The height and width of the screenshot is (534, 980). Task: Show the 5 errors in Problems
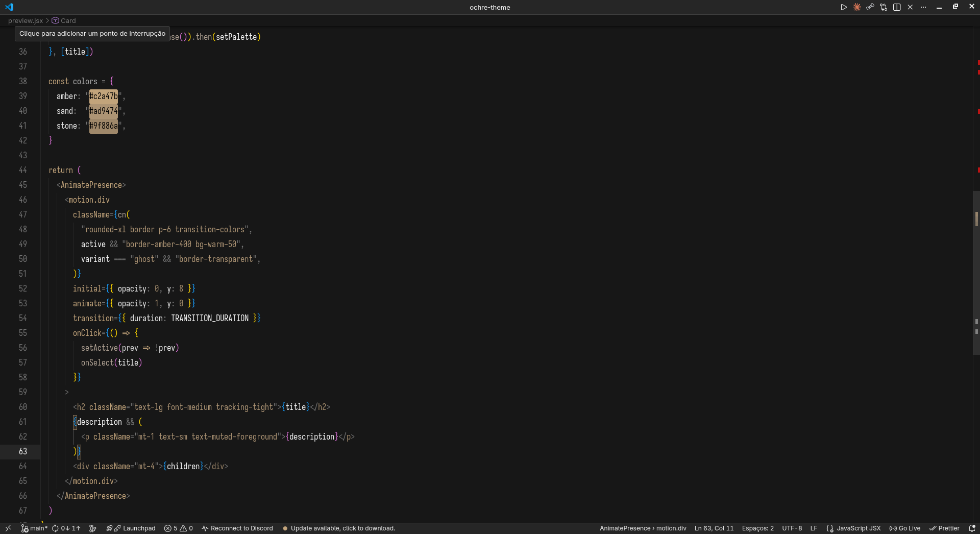click(170, 528)
